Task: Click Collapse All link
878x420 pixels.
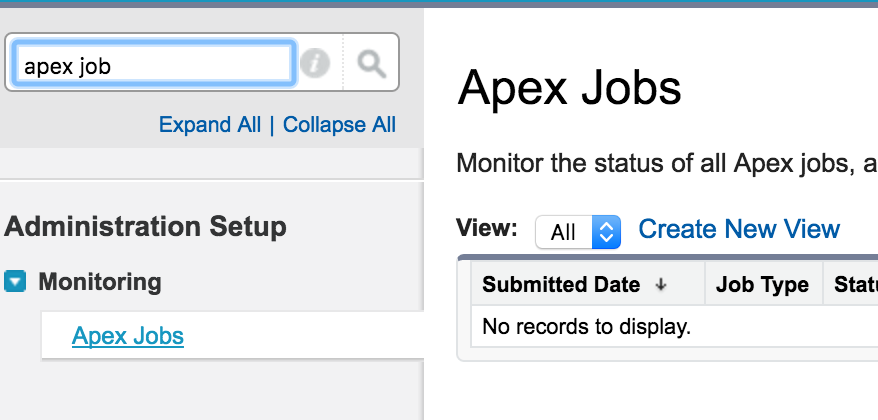Action: click(339, 125)
